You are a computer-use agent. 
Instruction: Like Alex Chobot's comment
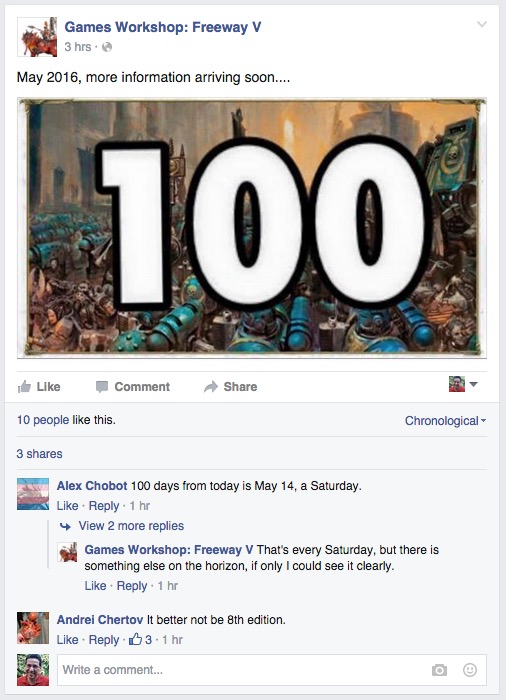67,506
